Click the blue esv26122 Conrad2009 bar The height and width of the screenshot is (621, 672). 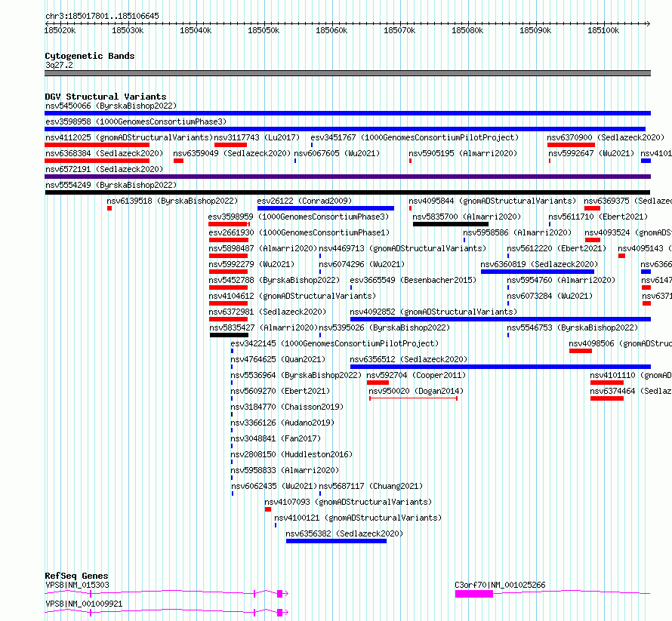pyautogui.click(x=325, y=208)
